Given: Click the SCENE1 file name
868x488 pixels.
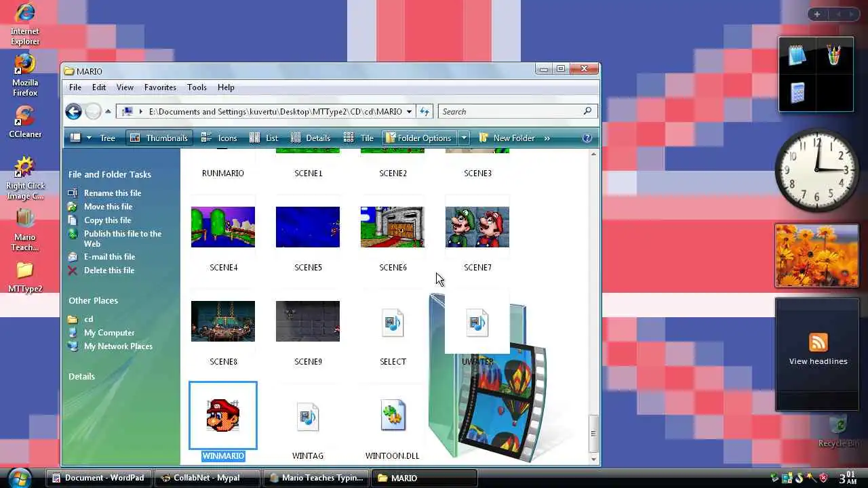Looking at the screenshot, I should pos(308,174).
